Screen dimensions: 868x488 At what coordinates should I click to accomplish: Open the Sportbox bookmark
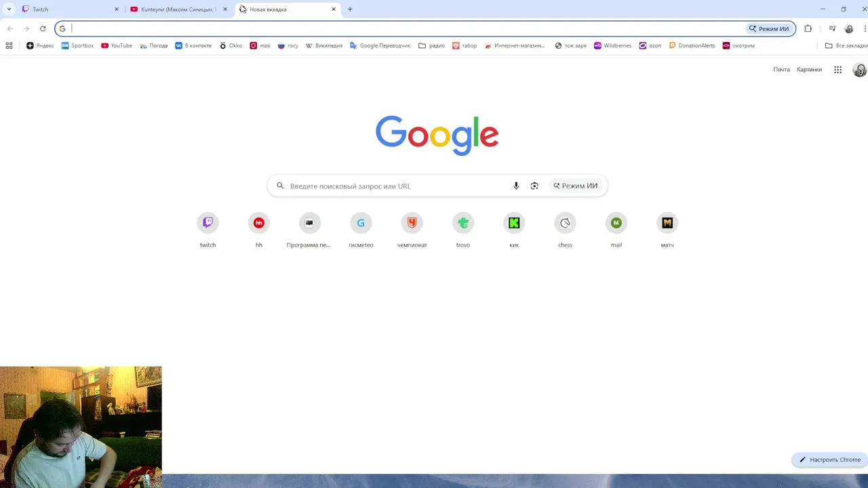(x=77, y=45)
